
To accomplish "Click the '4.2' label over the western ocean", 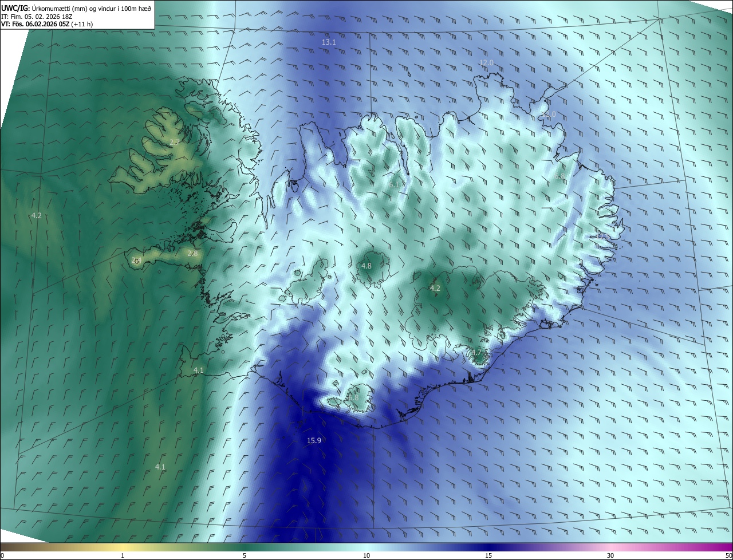I will click(x=36, y=215).
